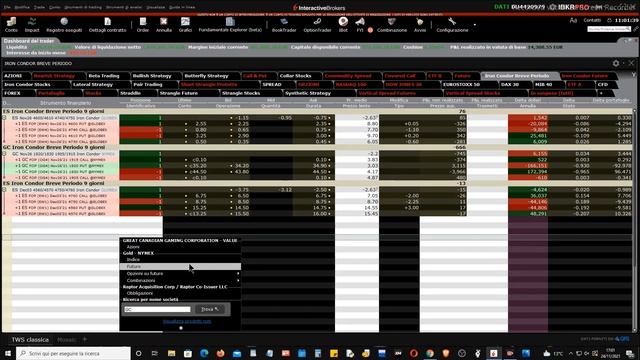640x360 pixels.
Task: Click the Annulla toolbar icon
Action: point(164,24)
